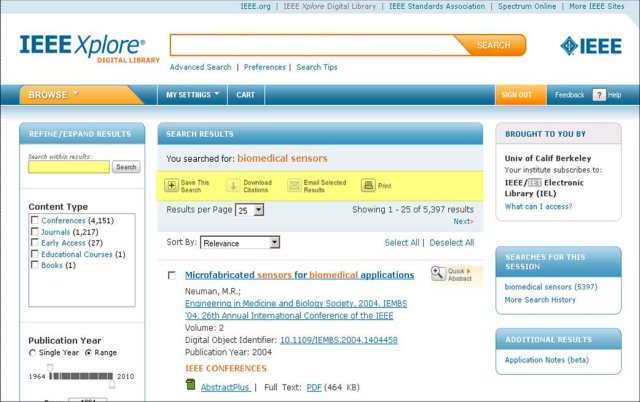This screenshot has height=402, width=640.
Task: Check the Early Access checkbox
Action: pyautogui.click(x=35, y=242)
